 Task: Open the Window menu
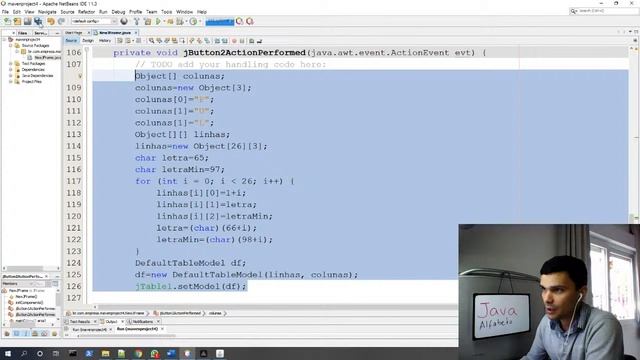[184, 12]
